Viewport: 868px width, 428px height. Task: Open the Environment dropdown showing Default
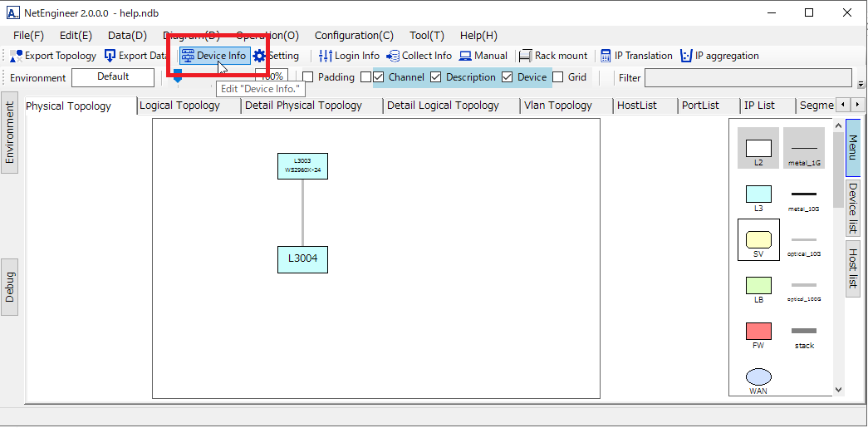coord(113,77)
